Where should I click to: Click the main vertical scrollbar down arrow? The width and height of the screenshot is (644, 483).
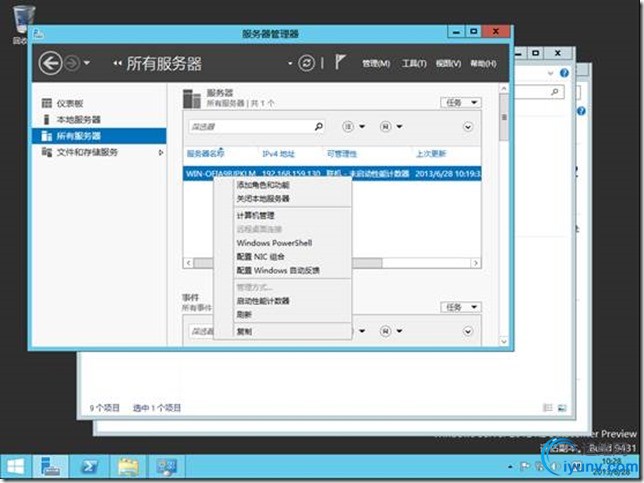(504, 341)
